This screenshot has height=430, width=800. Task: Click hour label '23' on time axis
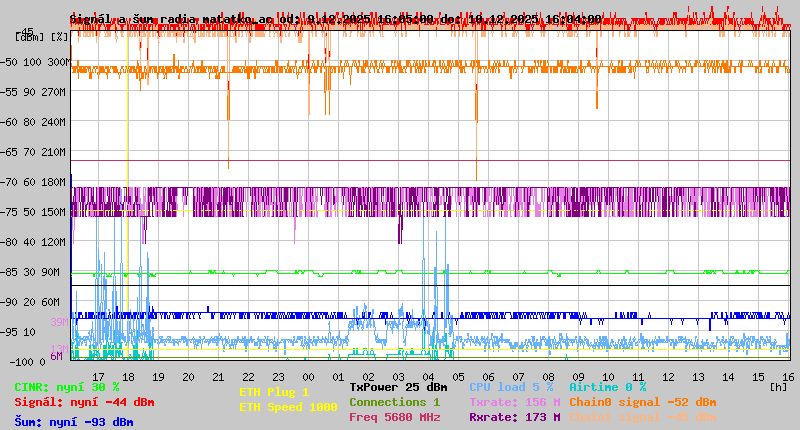click(x=279, y=377)
